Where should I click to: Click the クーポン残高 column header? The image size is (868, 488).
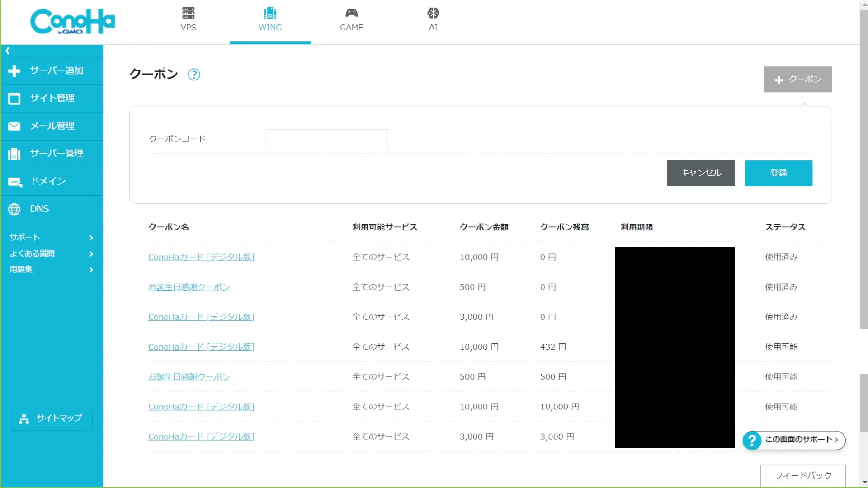pyautogui.click(x=564, y=227)
